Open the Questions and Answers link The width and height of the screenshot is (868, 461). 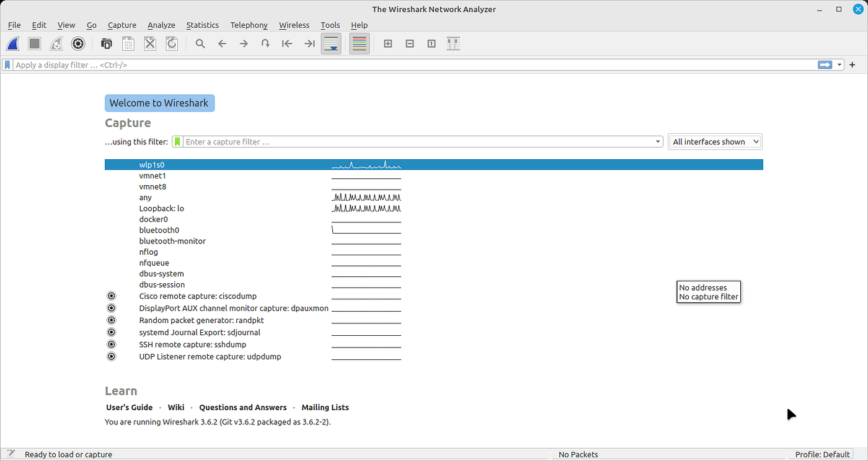coord(243,407)
